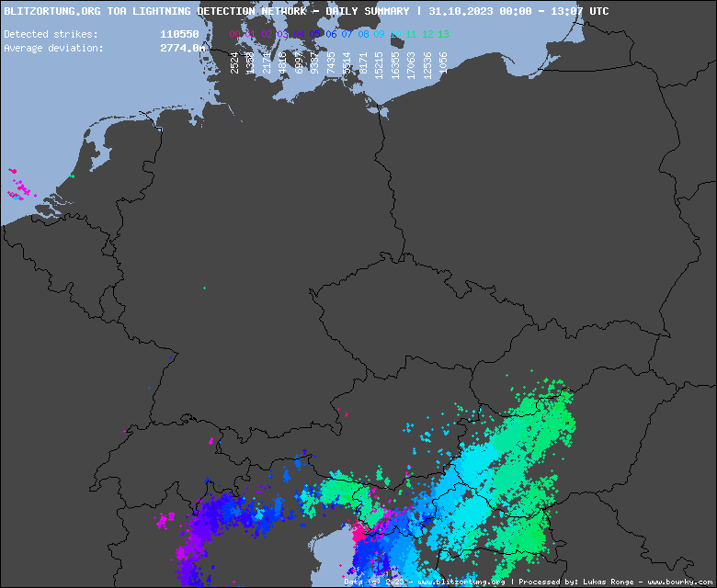Click the 17063 strike count in legend
Viewport: 717px width, 588px height.
411,64
